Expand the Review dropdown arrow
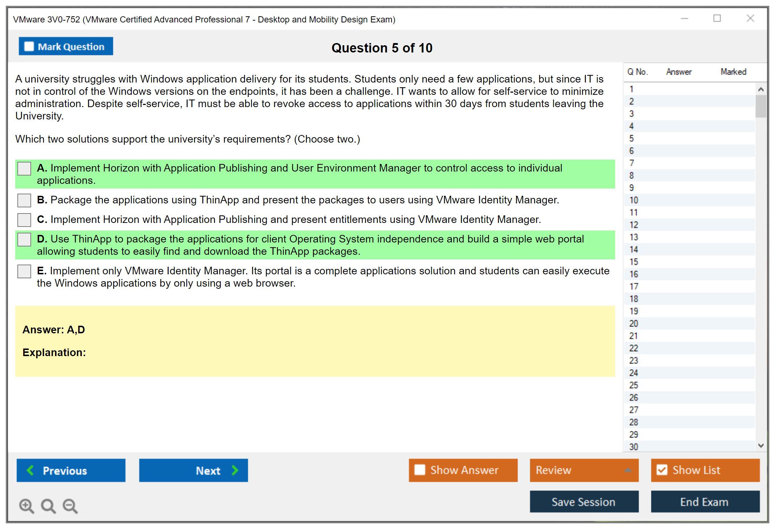This screenshot has width=778, height=532. [x=628, y=470]
